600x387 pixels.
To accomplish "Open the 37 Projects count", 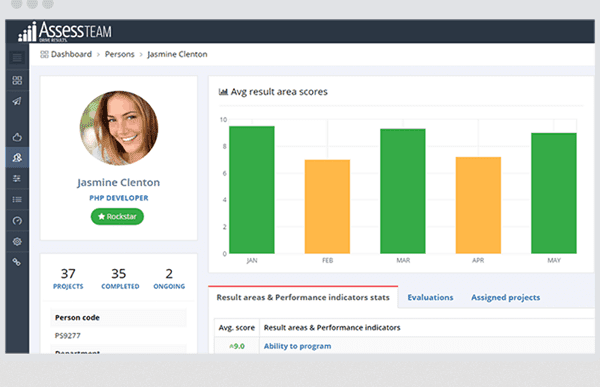I will (68, 278).
